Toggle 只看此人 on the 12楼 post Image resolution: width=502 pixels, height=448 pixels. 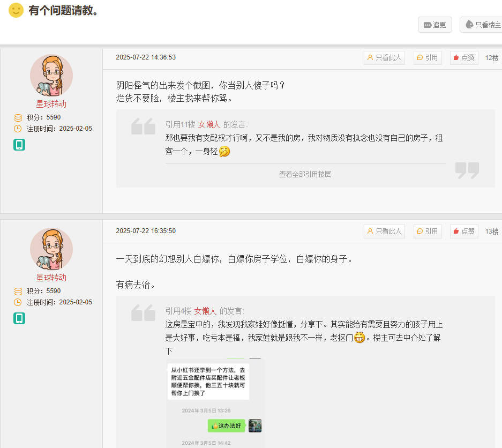384,58
